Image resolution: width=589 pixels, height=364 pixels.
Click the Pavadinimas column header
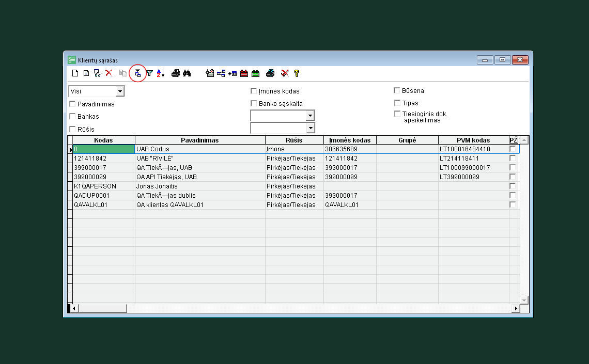[200, 140]
